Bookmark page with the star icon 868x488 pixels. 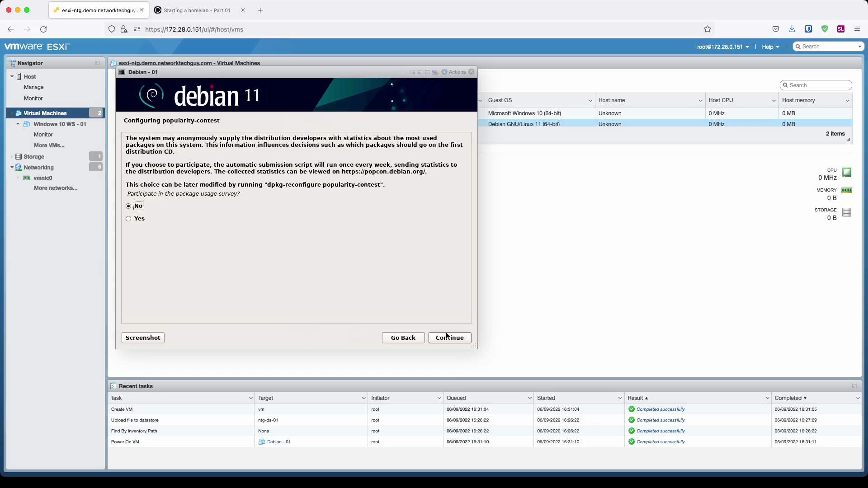click(708, 29)
